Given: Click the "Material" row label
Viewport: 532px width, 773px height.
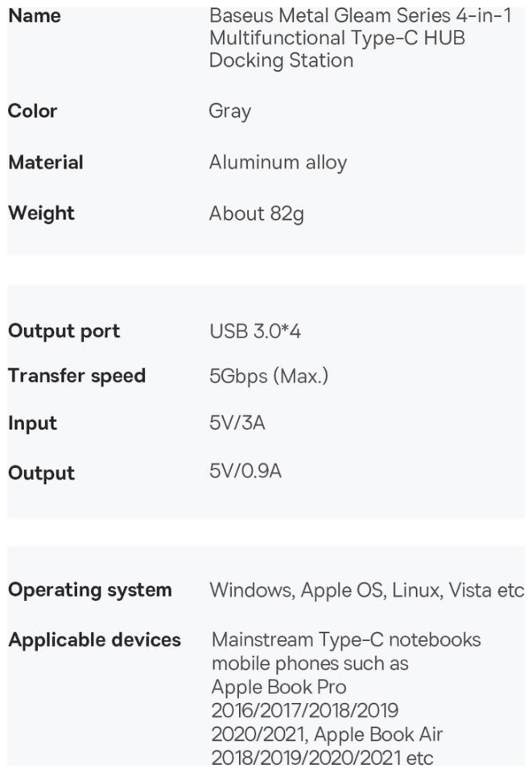Looking at the screenshot, I should point(46,162).
